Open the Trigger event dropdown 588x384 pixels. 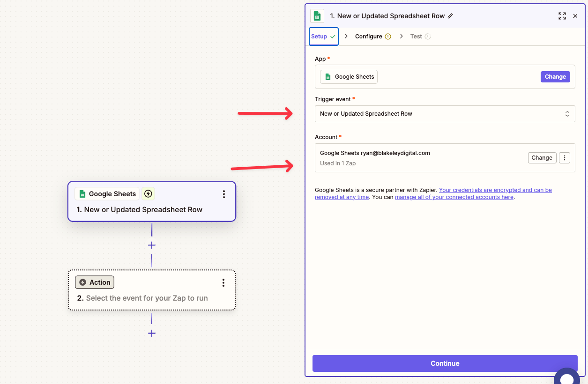pyautogui.click(x=445, y=114)
